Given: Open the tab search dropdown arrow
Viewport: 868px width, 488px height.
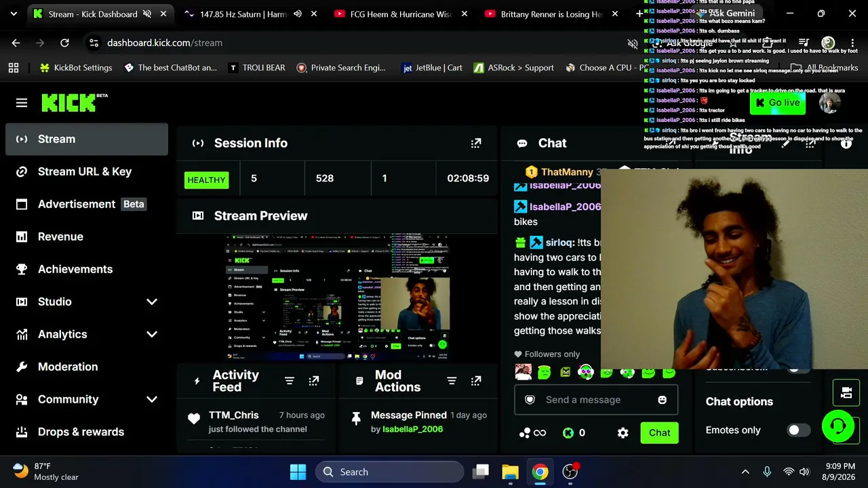Looking at the screenshot, I should click(x=14, y=14).
